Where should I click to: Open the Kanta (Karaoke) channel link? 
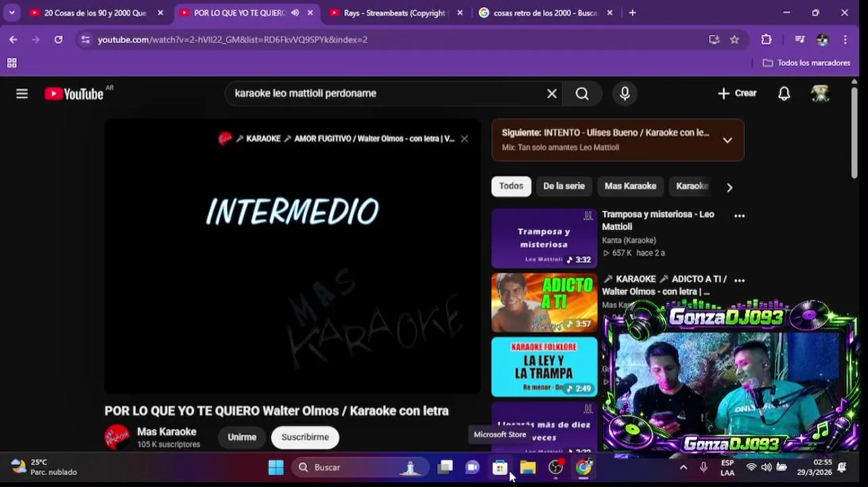[629, 240]
